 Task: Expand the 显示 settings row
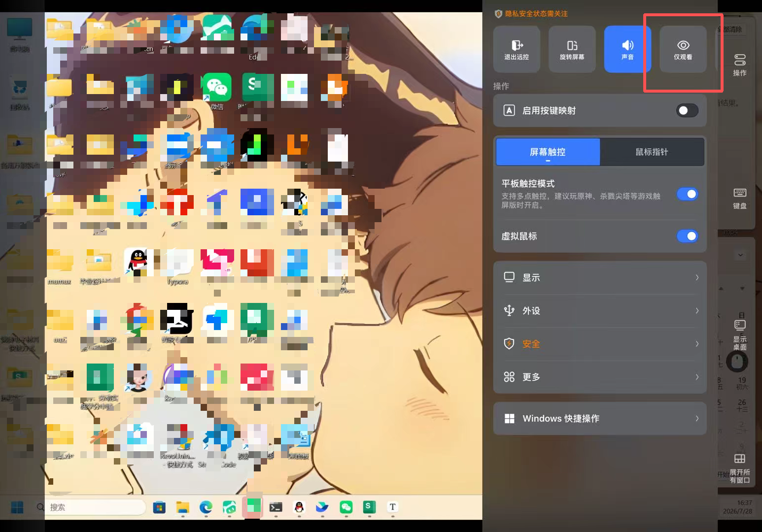tap(600, 277)
